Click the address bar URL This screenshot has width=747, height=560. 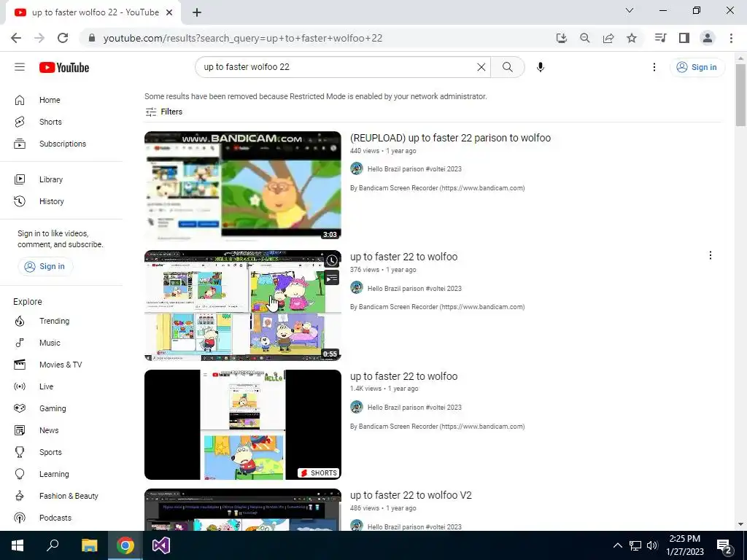click(243, 38)
